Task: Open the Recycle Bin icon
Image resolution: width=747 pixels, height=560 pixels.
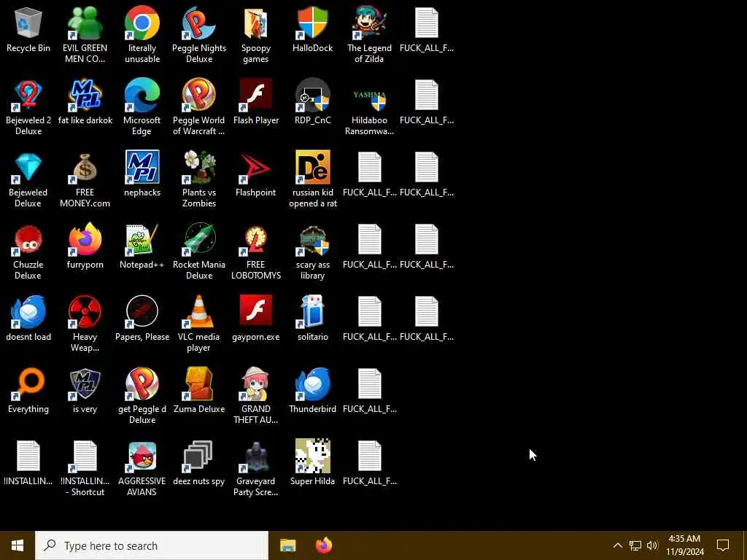Action: click(28, 29)
